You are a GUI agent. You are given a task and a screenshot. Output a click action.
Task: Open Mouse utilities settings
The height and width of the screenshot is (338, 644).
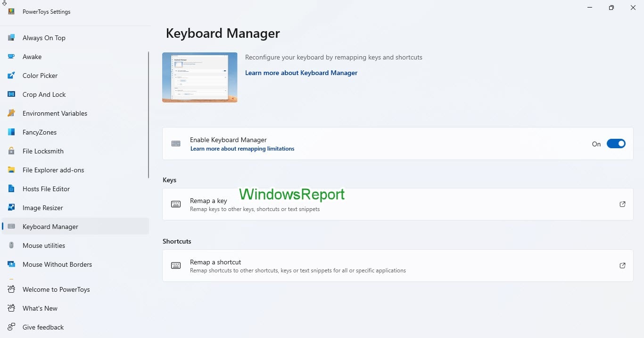[75, 245]
